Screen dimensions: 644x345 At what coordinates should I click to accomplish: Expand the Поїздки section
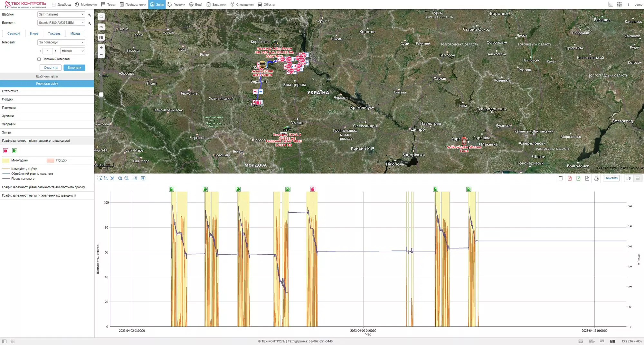(x=47, y=99)
